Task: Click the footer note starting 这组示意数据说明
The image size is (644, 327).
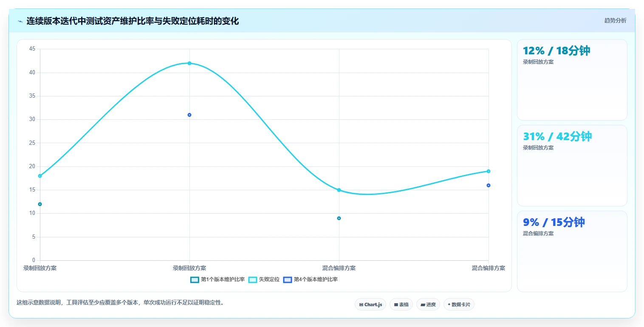Action: click(x=120, y=303)
